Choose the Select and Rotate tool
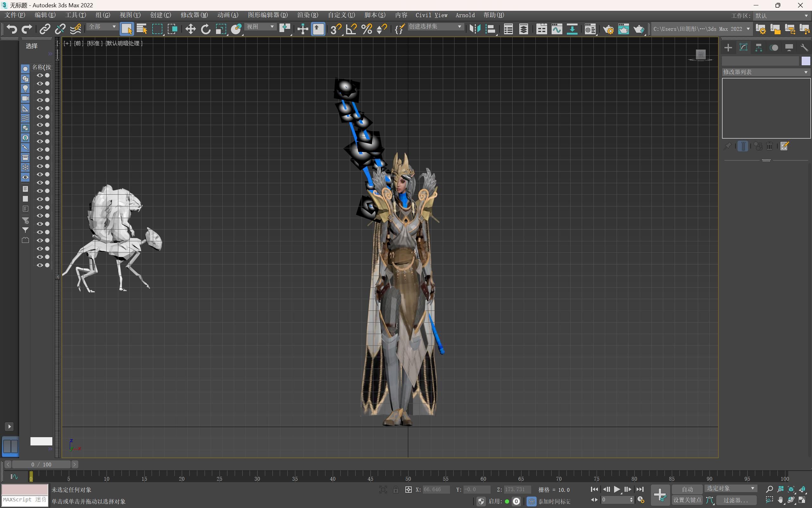The height and width of the screenshot is (508, 812). pos(206,29)
